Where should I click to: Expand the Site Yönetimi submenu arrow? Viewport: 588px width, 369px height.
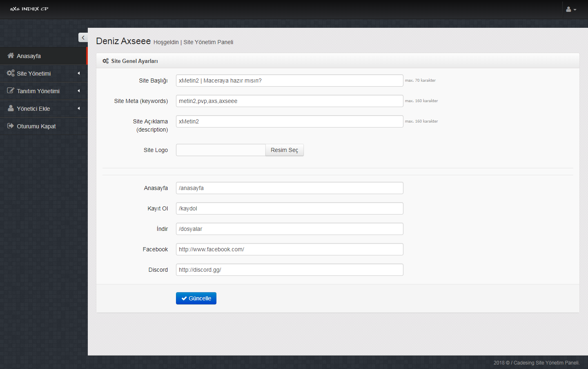click(79, 73)
